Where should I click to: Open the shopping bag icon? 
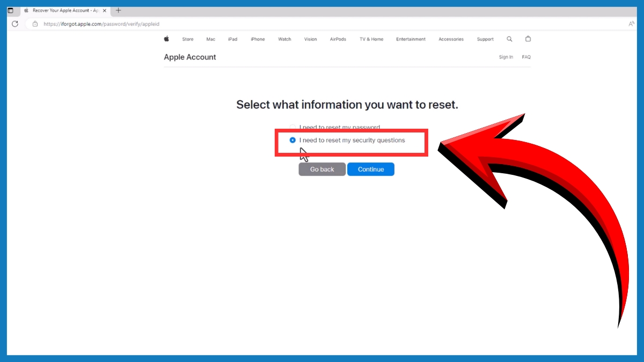pyautogui.click(x=528, y=39)
